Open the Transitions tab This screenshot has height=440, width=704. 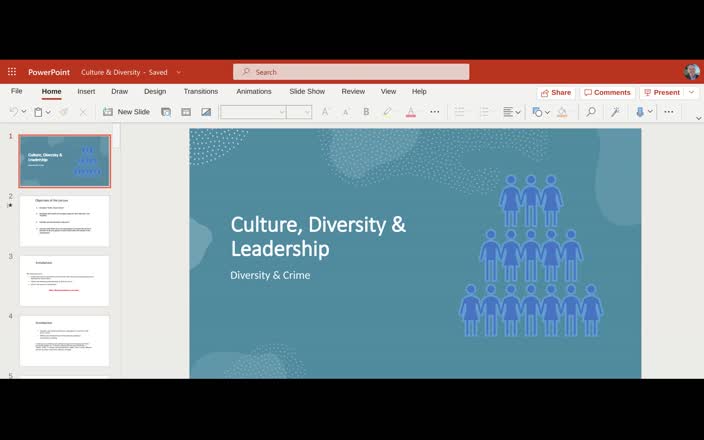[201, 91]
